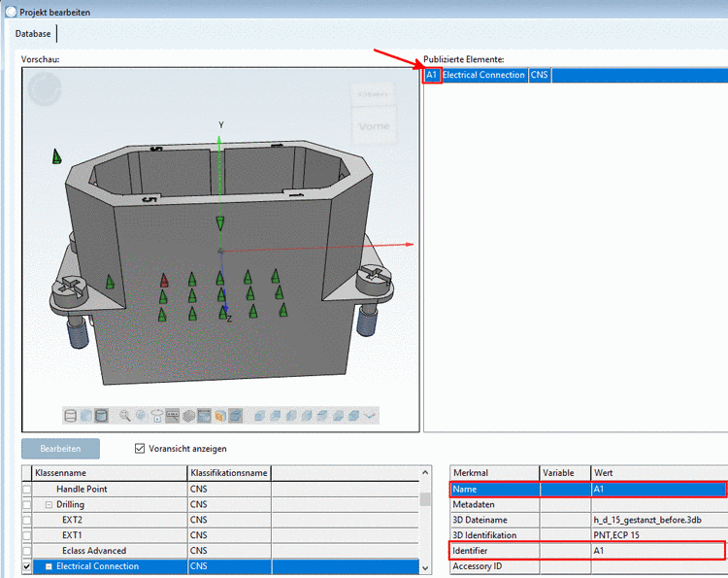Viewport: 728px width, 578px height.
Task: Select the '3D Dateiname' property row
Action: [588, 520]
